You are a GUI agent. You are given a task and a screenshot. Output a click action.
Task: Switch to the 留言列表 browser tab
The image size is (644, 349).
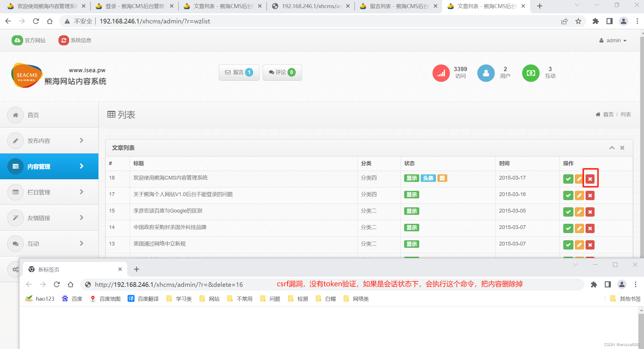pyautogui.click(x=398, y=6)
